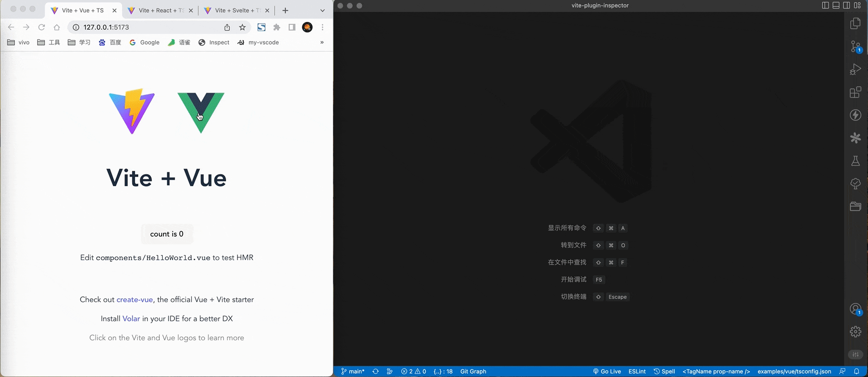Open the Extensions view
Screen dimensions: 868x377
[856, 92]
